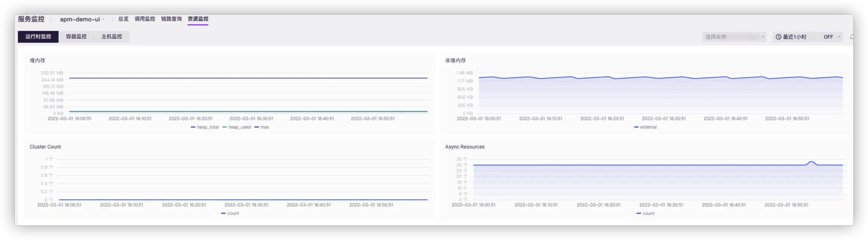Toggle heap_total legend marker in 堆内存 chart

pyautogui.click(x=193, y=127)
